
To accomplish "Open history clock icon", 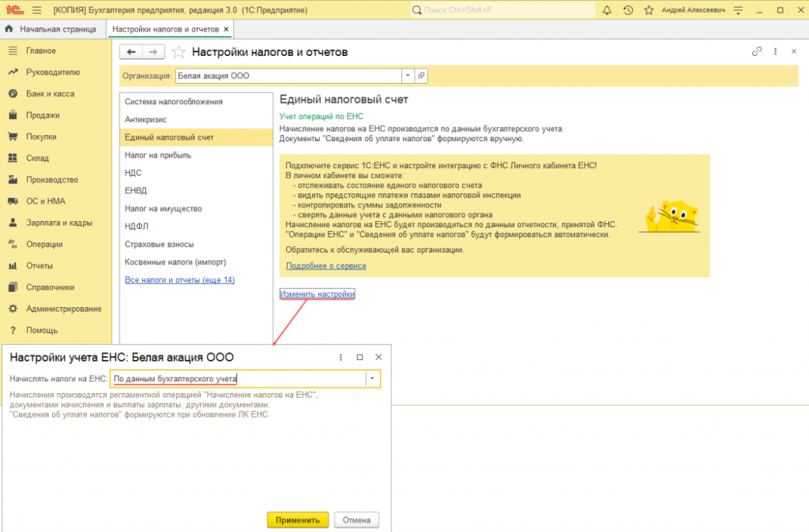I will point(628,9).
